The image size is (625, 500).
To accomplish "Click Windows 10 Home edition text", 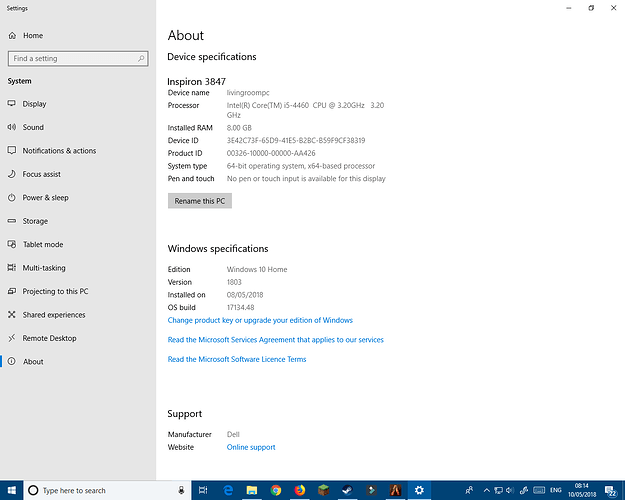I will coord(257,270).
